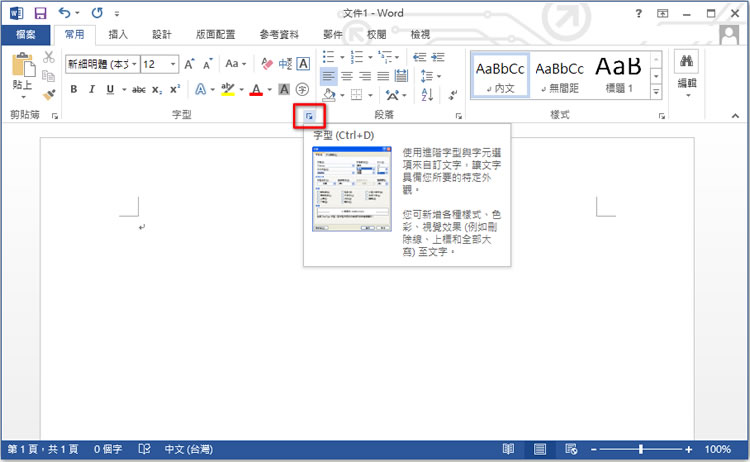Open the underline style dropdown arrow
750x462 pixels.
(x=123, y=90)
